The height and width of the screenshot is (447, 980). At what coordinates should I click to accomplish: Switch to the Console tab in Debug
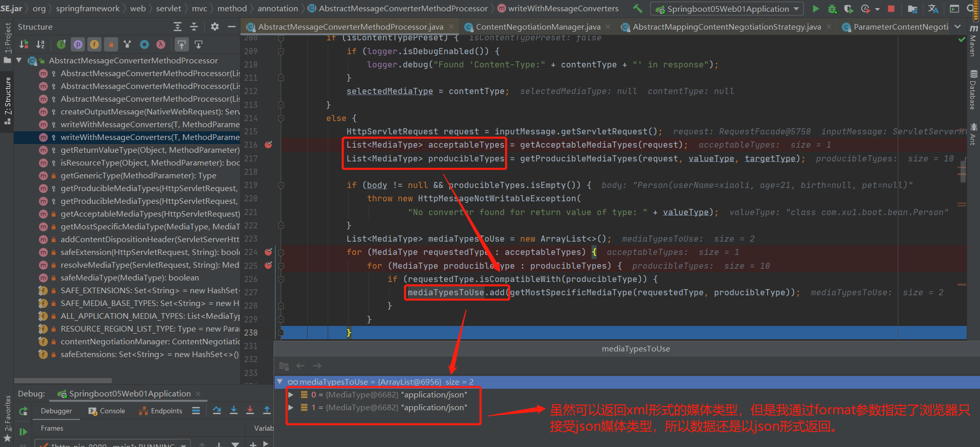pyautogui.click(x=107, y=411)
